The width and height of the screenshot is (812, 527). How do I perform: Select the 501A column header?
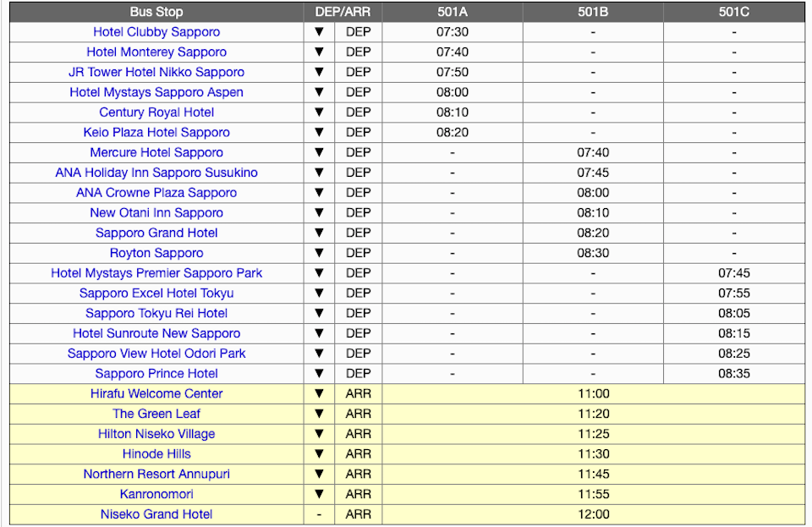[453, 12]
